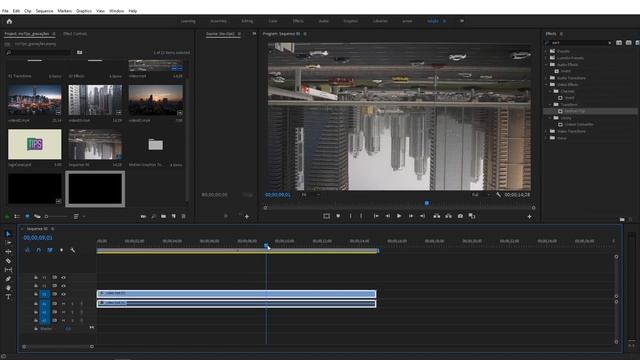Toggle V3 track output eye
Viewport: 640px width, 360px height.
point(63,278)
